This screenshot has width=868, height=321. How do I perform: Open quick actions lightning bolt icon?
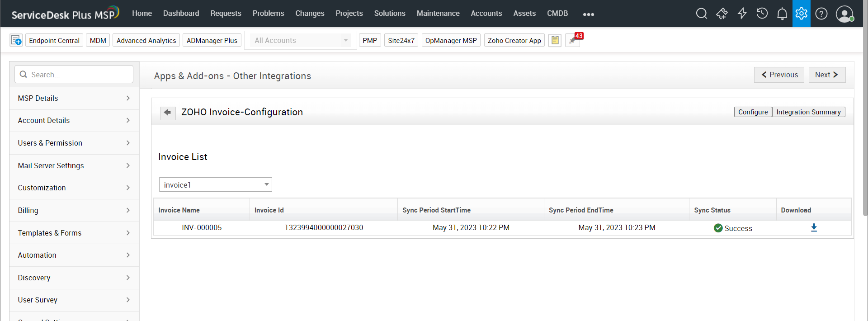[x=742, y=14]
